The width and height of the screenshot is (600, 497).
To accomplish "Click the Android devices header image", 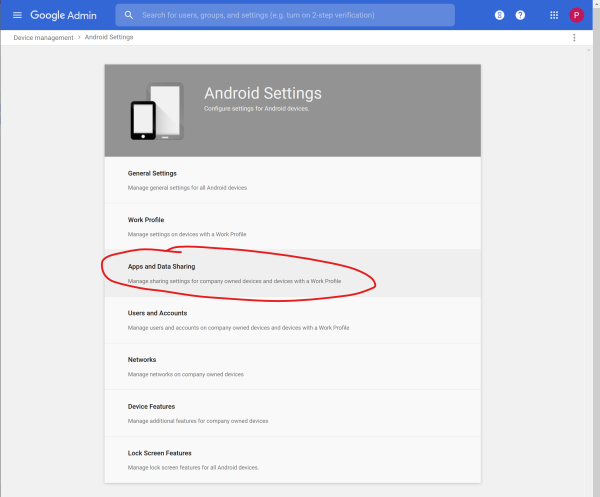I will pos(157,111).
